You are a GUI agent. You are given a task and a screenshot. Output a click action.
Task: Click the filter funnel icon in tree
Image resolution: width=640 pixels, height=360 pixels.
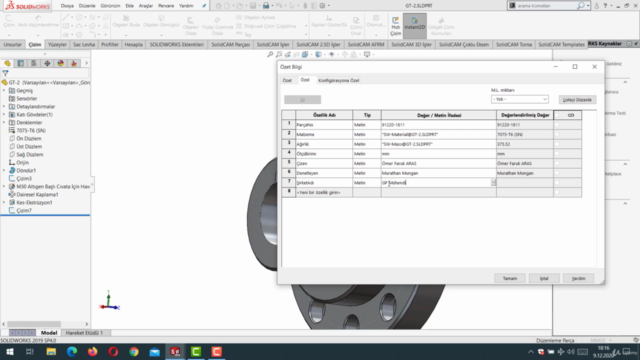click(5, 73)
